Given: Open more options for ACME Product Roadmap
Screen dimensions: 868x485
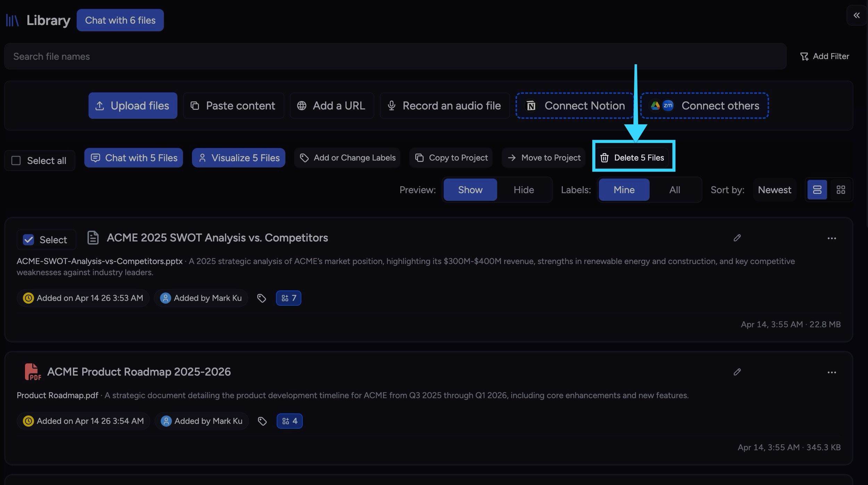Looking at the screenshot, I should tap(832, 372).
